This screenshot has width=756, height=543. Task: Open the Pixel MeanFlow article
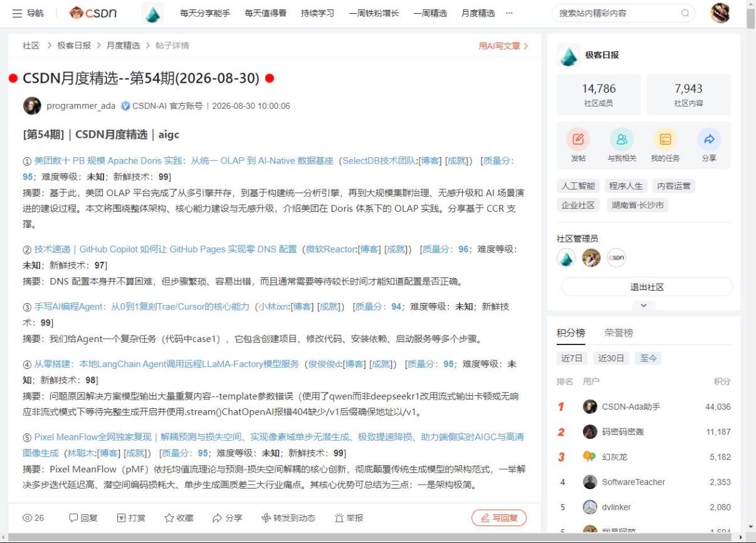click(273, 444)
